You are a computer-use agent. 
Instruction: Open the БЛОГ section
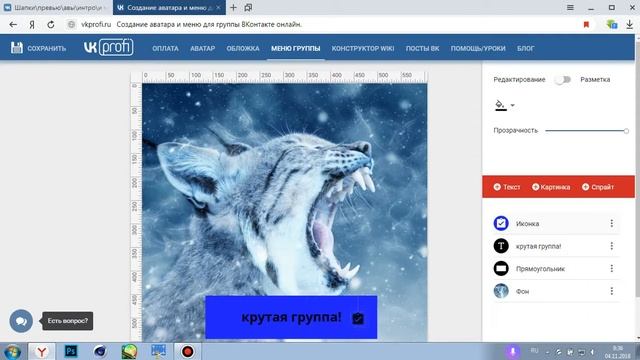click(x=525, y=48)
